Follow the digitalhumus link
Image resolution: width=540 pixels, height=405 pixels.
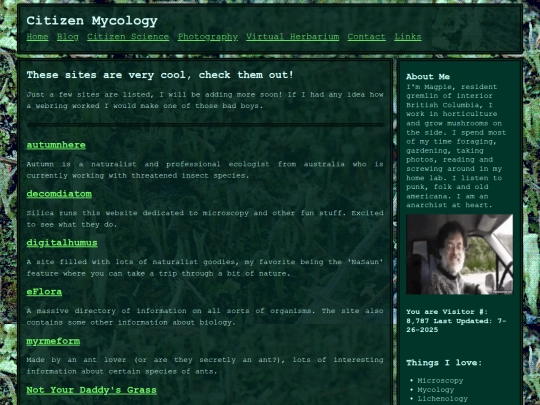[62, 243]
